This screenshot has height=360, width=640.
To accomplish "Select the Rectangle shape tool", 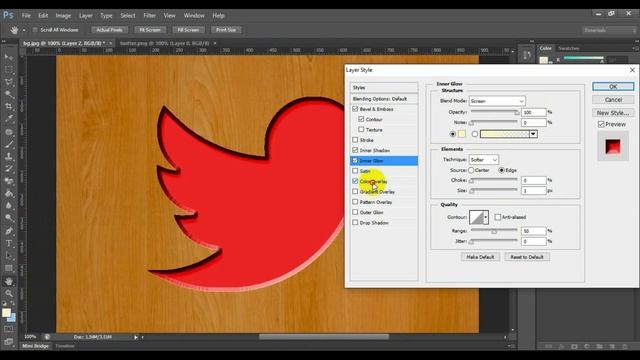I will 9,268.
